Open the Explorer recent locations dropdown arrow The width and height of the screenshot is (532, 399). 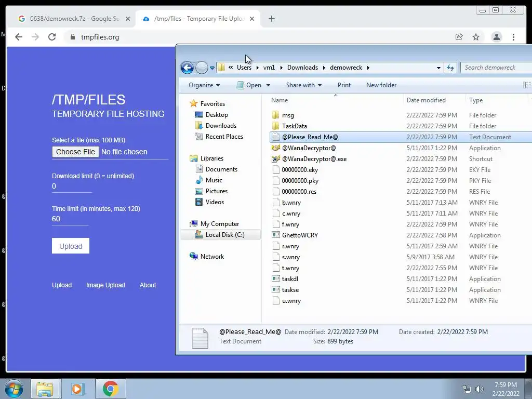pos(212,68)
